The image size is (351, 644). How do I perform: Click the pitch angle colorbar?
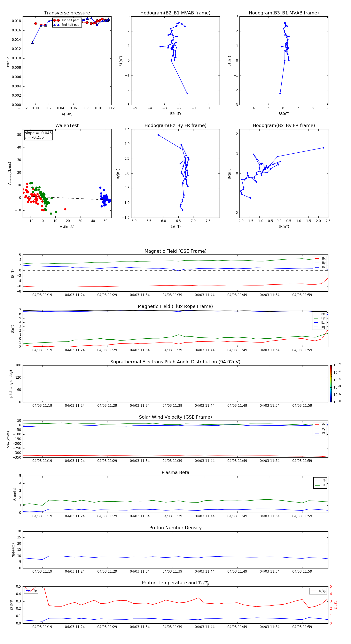click(x=331, y=384)
